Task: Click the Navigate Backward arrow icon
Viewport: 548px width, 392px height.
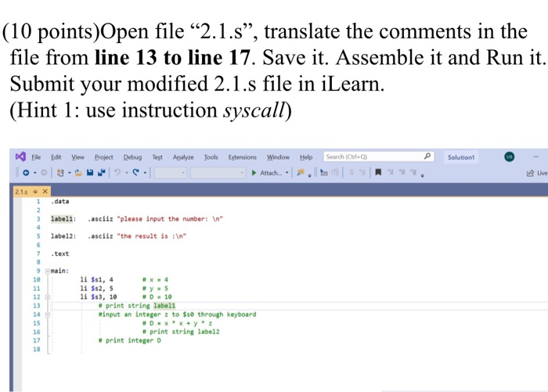Action: [x=26, y=173]
